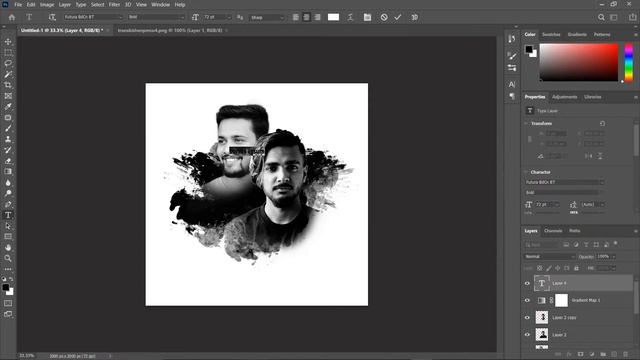The width and height of the screenshot is (640, 360).
Task: Open the search icon at top right
Action: pos(601,17)
